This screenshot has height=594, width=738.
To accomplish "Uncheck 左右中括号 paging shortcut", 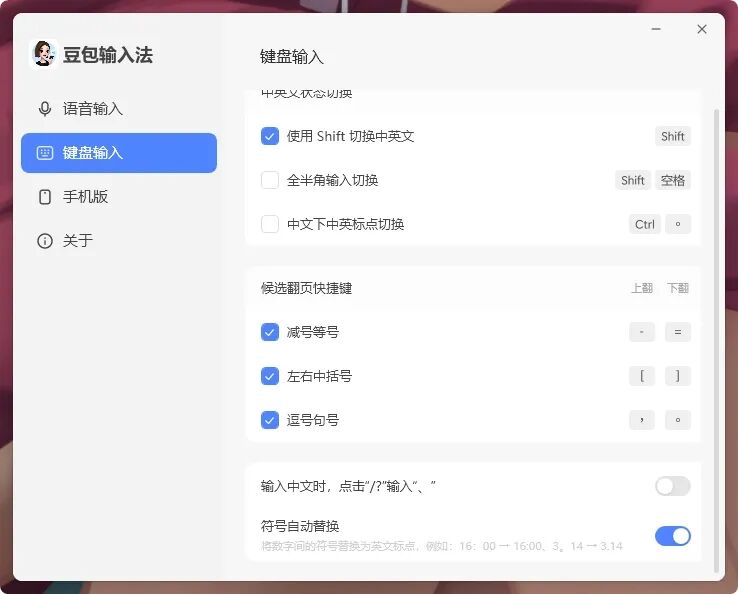I will pos(270,376).
